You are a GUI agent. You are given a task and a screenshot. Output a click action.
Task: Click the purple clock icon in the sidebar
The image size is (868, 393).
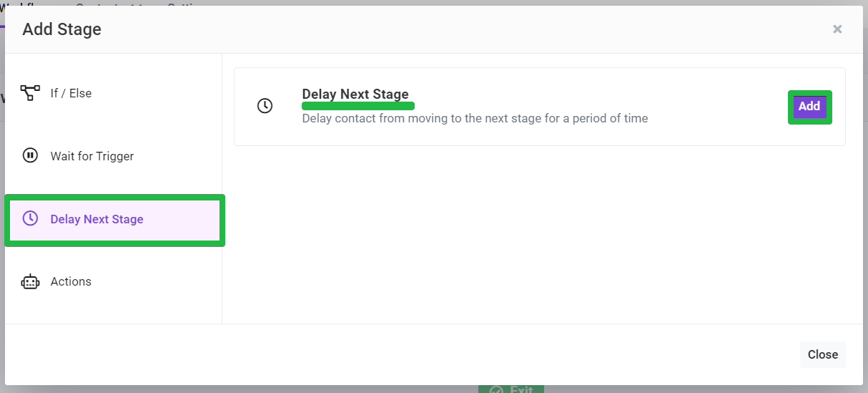[30, 219]
